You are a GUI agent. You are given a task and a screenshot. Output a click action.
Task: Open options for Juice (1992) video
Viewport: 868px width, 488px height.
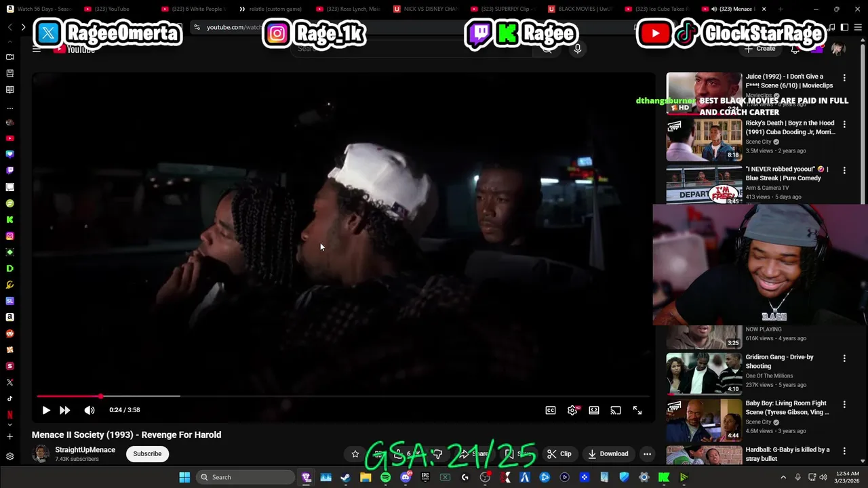(844, 78)
